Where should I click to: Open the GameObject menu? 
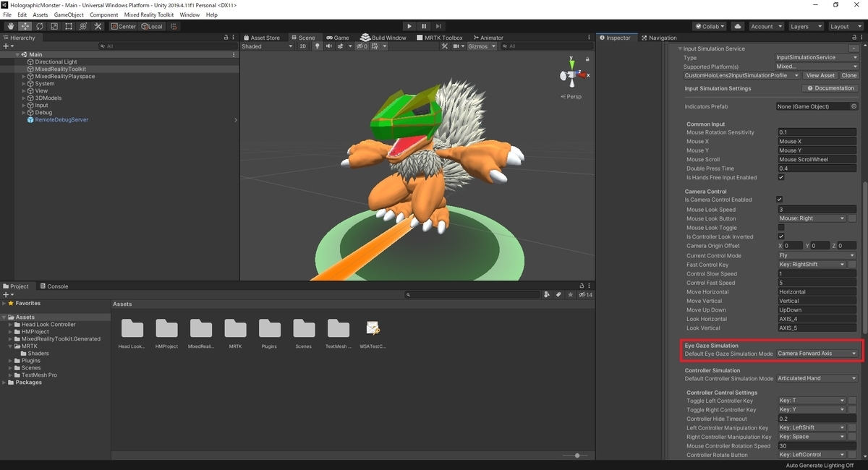[69, 14]
